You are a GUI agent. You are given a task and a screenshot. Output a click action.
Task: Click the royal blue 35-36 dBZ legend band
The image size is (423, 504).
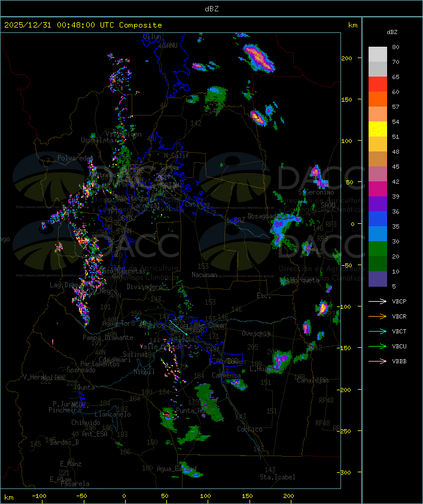tap(378, 219)
